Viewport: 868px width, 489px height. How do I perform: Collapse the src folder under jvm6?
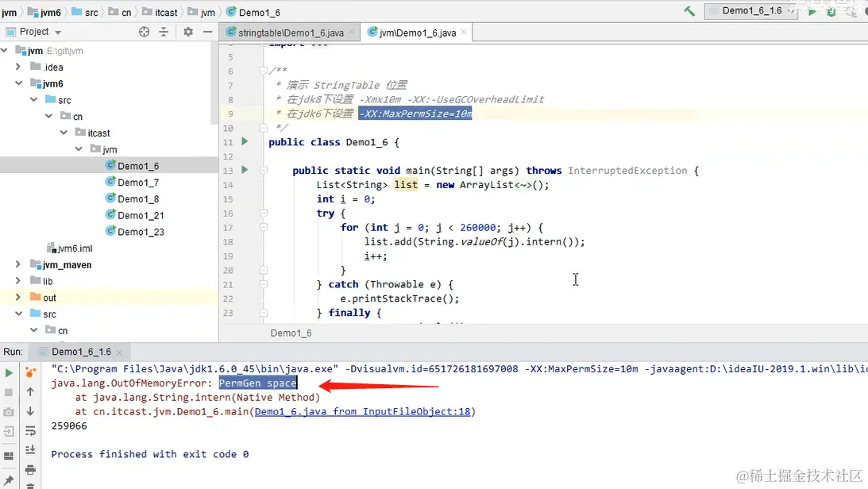34,99
